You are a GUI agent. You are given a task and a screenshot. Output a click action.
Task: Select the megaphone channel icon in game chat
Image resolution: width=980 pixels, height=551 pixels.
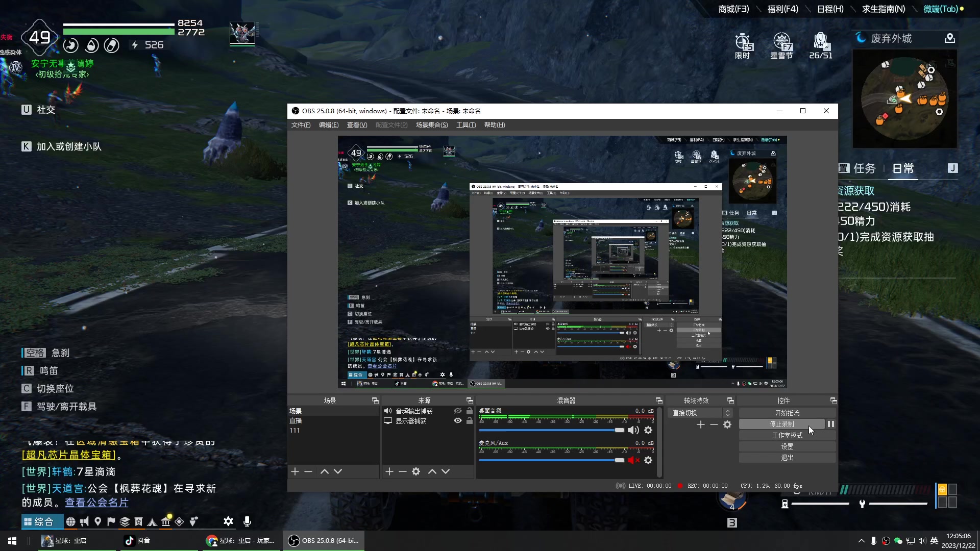click(x=84, y=521)
